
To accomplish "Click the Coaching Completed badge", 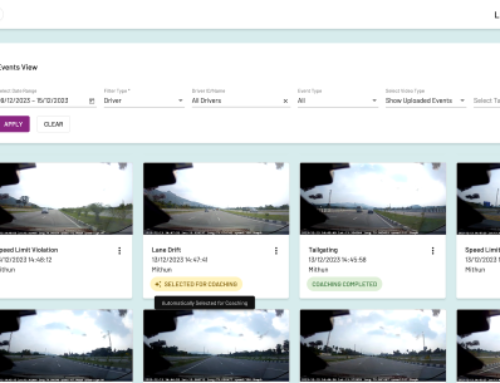I will [x=344, y=284].
